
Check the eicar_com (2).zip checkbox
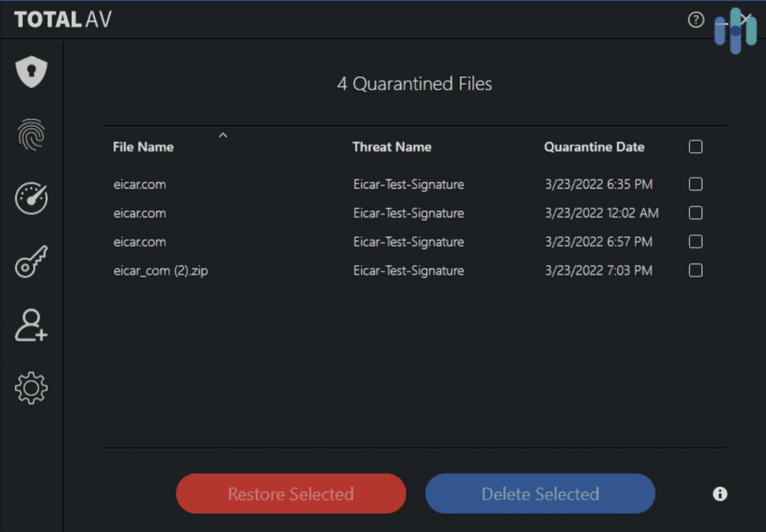pos(696,271)
